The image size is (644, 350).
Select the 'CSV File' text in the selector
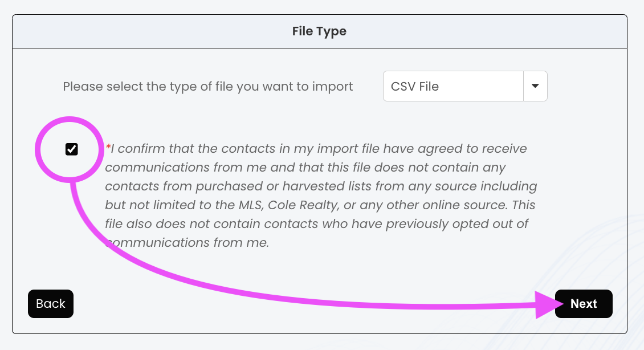tap(415, 87)
